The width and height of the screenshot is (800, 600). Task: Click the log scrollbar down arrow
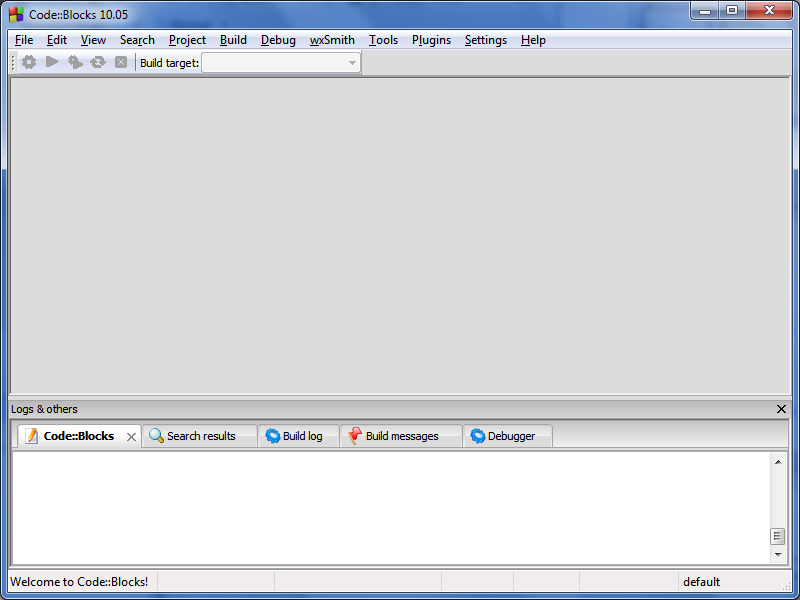pos(778,554)
